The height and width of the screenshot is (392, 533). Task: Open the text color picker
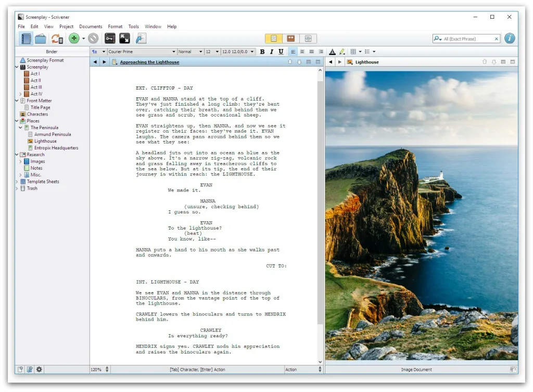click(x=332, y=52)
